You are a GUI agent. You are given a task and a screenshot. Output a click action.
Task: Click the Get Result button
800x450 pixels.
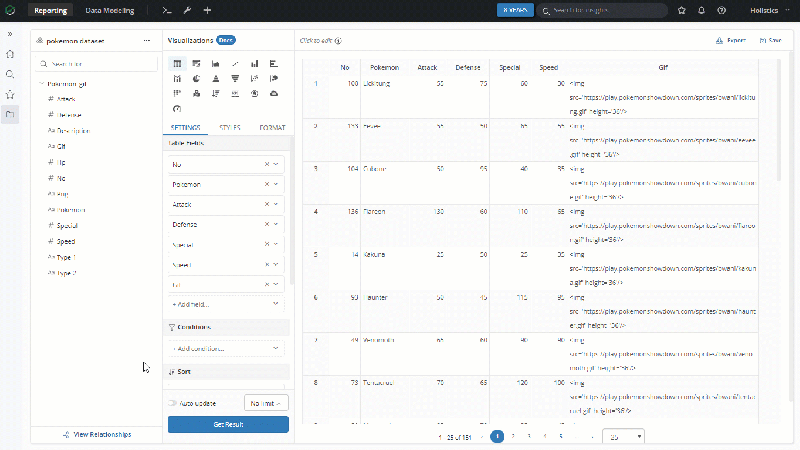[228, 424]
